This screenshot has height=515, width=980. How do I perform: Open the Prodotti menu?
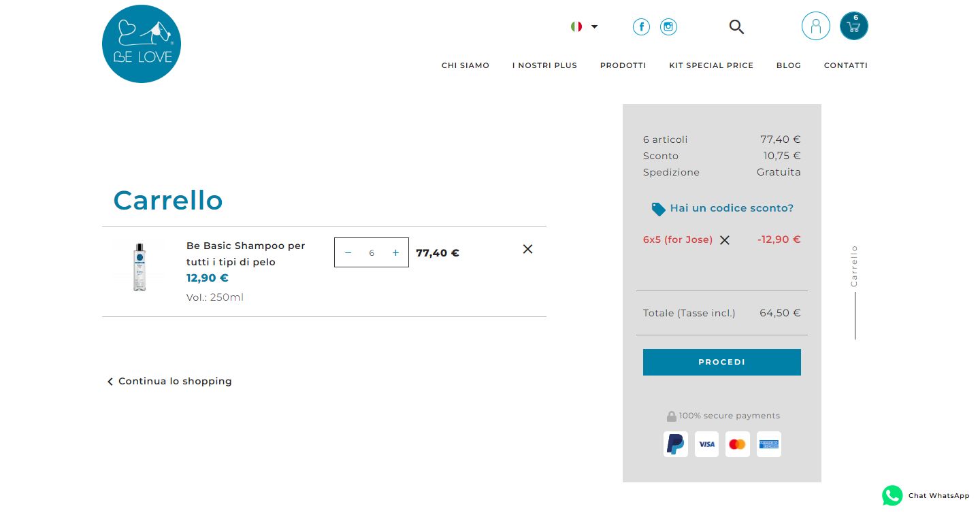pos(623,65)
